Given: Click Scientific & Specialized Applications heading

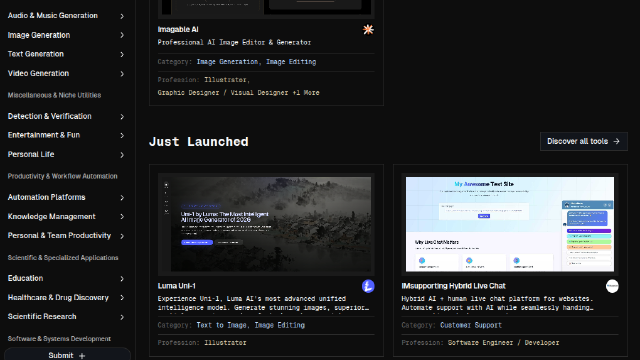Looking at the screenshot, I should point(63,258).
